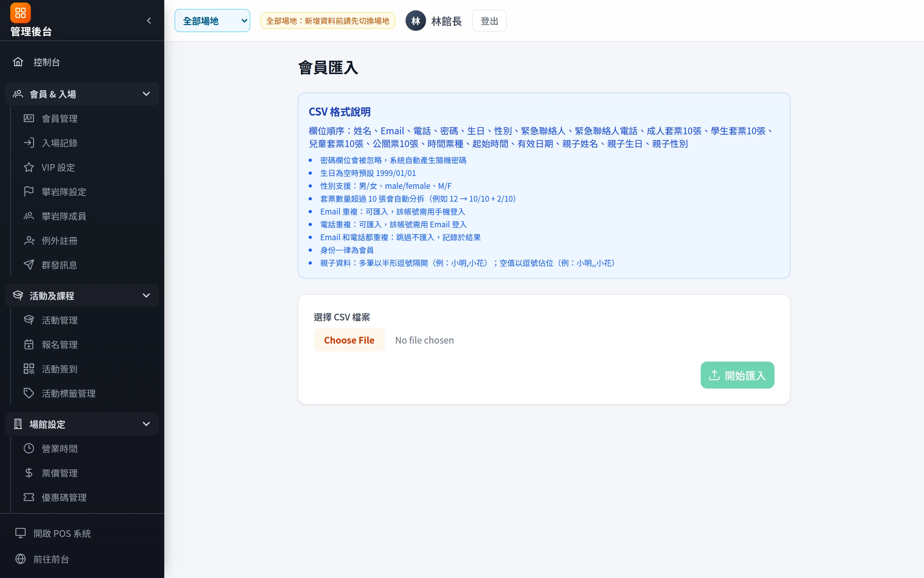
Task: Click the 全部場地 switch-venue warning badge
Action: 328,21
